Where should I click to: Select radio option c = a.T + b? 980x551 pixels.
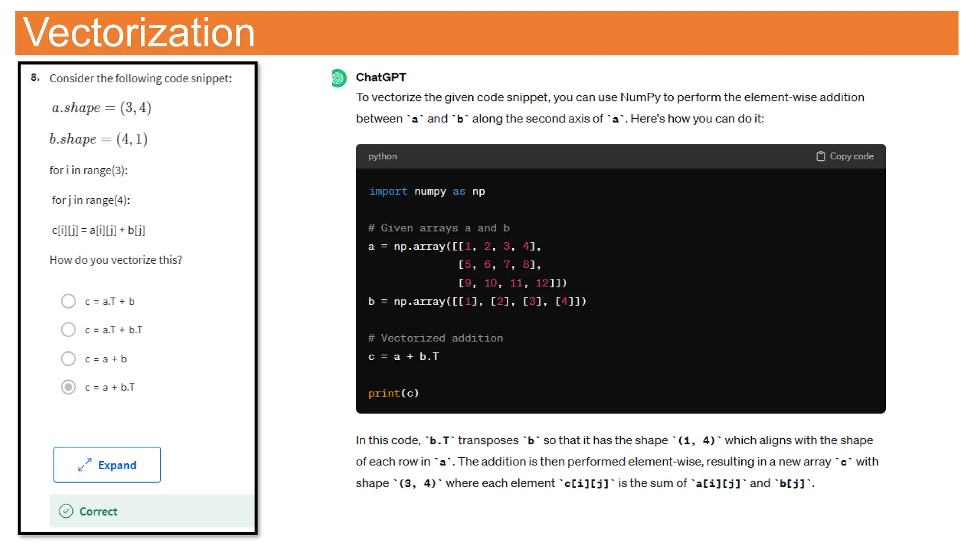[68, 301]
